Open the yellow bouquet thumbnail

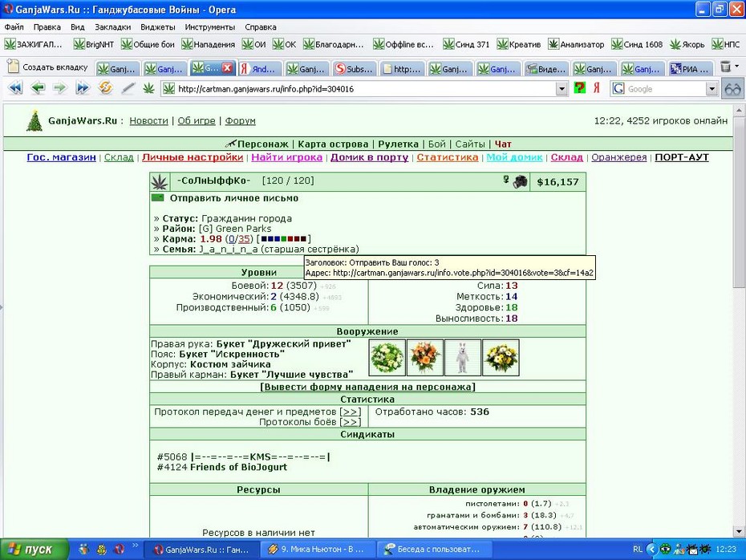click(x=501, y=357)
